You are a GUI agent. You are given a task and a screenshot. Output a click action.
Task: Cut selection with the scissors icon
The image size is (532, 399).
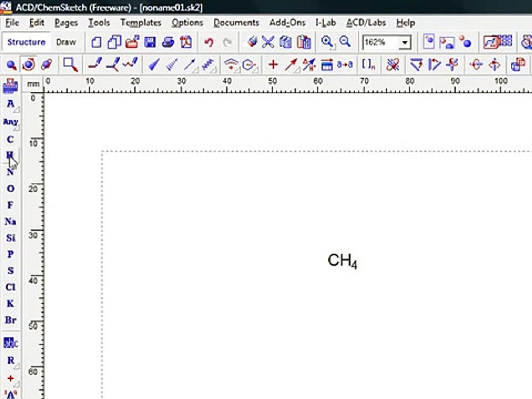(x=268, y=42)
